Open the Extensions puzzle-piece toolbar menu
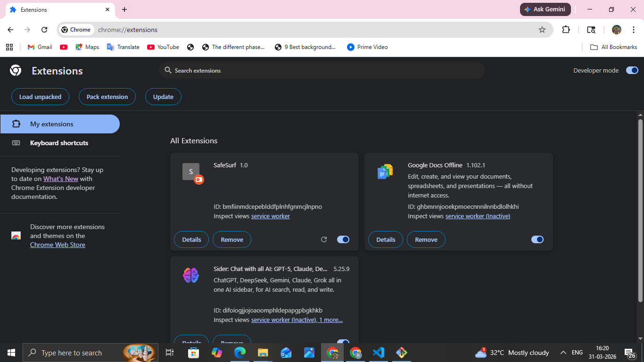Image resolution: width=644 pixels, height=362 pixels. [x=566, y=30]
